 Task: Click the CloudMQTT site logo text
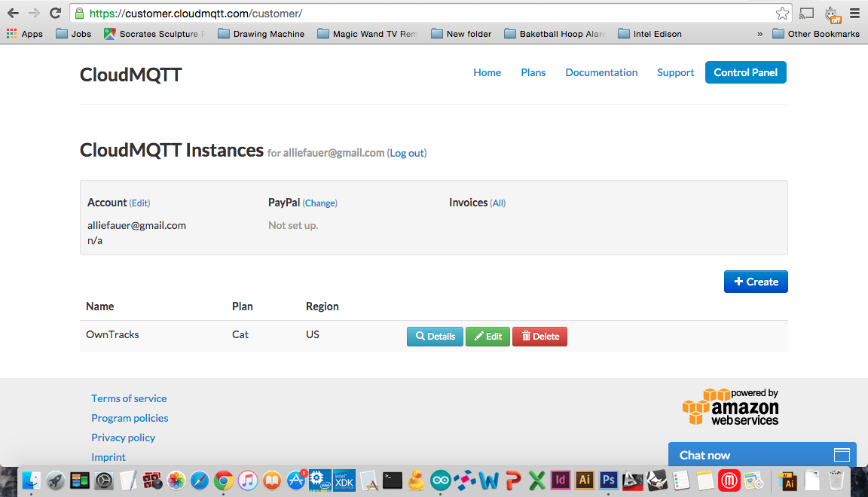(x=130, y=75)
